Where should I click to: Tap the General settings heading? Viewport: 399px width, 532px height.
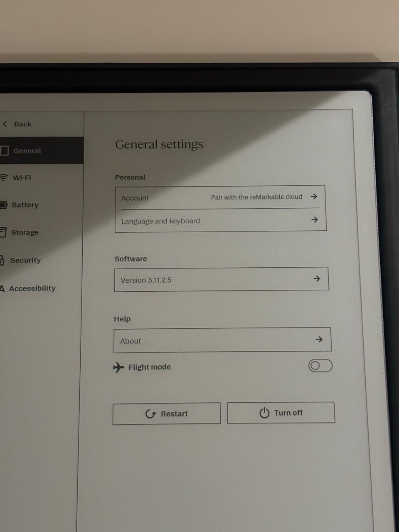159,145
